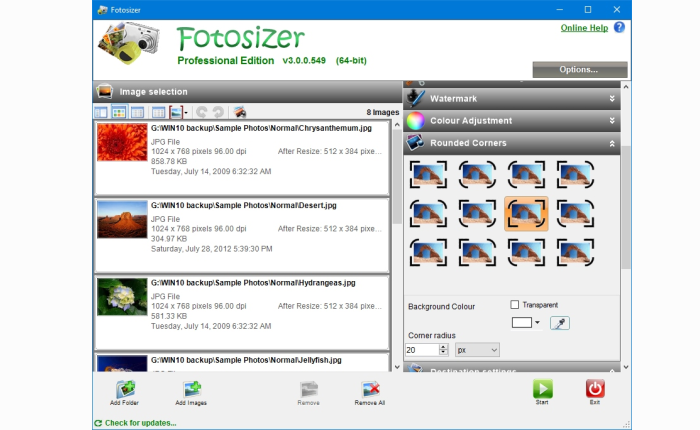Select the only top-right corner rounded preset
700x430 pixels.
477,253
